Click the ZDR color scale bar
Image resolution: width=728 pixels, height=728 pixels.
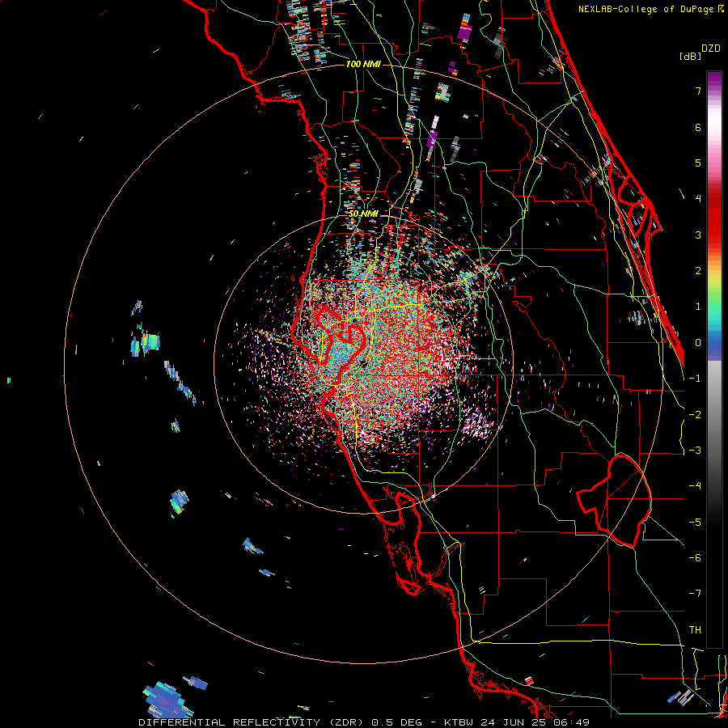click(714, 359)
